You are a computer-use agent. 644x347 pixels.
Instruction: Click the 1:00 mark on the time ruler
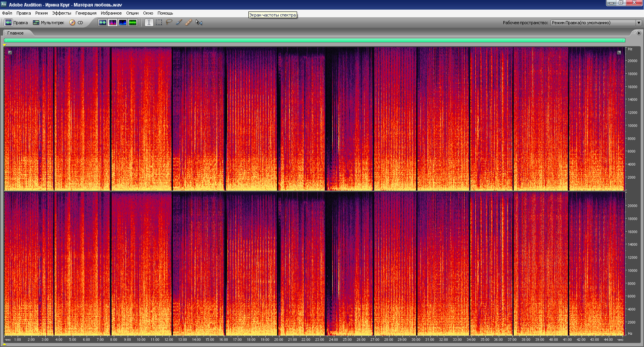tap(18, 339)
